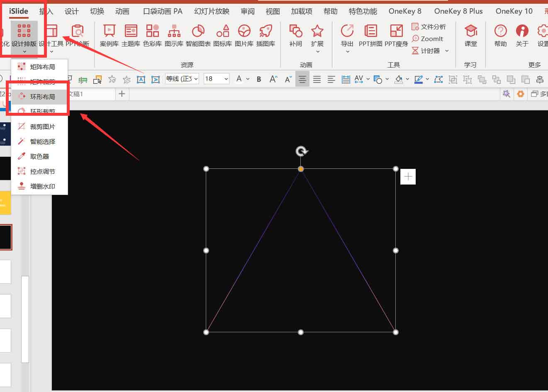
Task: Pick the 取色器 color picker tool
Action: click(x=39, y=156)
